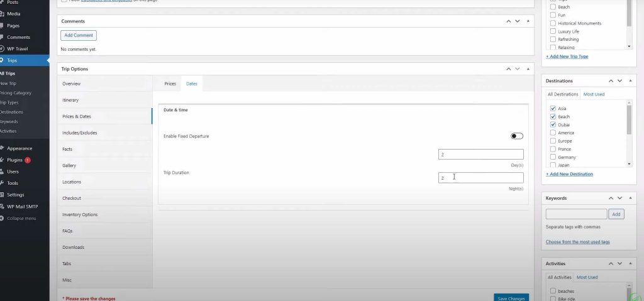Move the Comments panel up

(508, 21)
